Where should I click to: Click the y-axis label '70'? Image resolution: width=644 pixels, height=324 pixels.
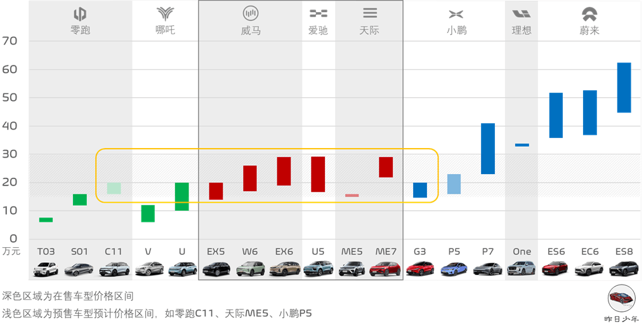[x=10, y=41]
